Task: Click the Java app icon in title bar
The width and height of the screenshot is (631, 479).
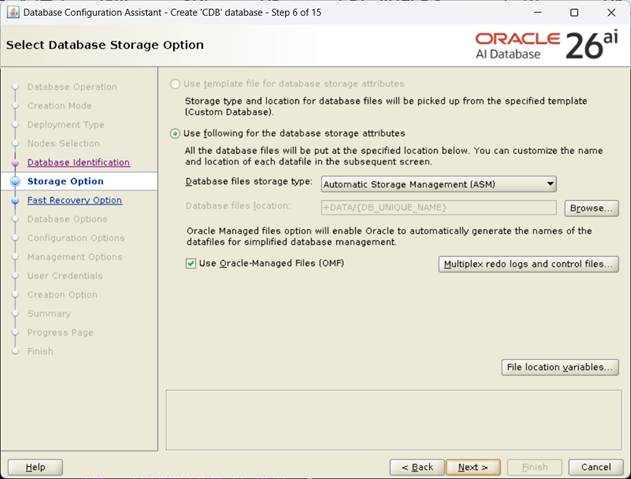Action: coord(13,12)
